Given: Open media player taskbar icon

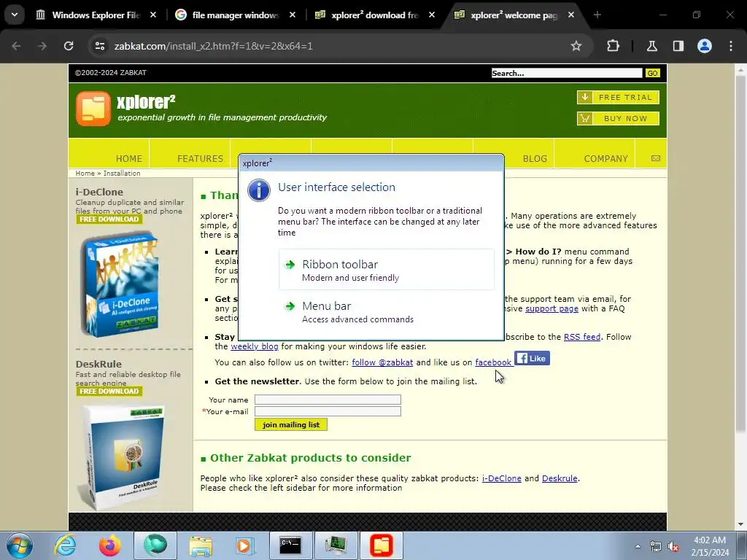Looking at the screenshot, I should pos(245,545).
